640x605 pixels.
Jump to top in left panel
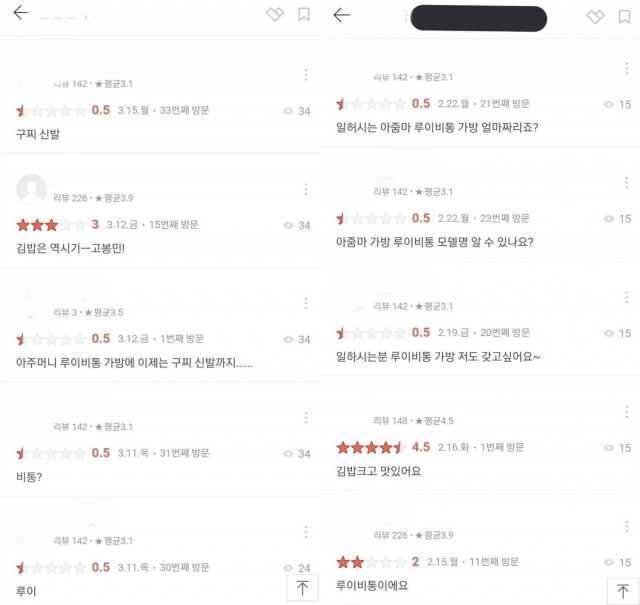[x=302, y=588]
